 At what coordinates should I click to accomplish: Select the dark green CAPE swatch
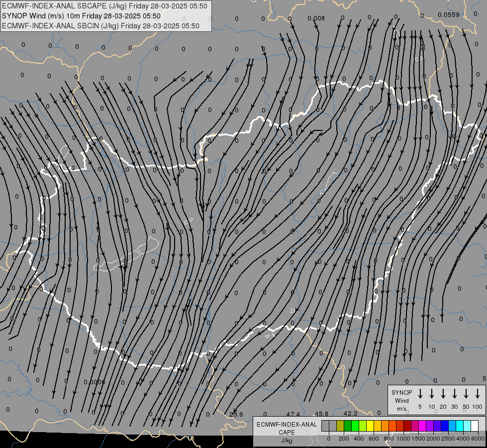[x=348, y=426]
